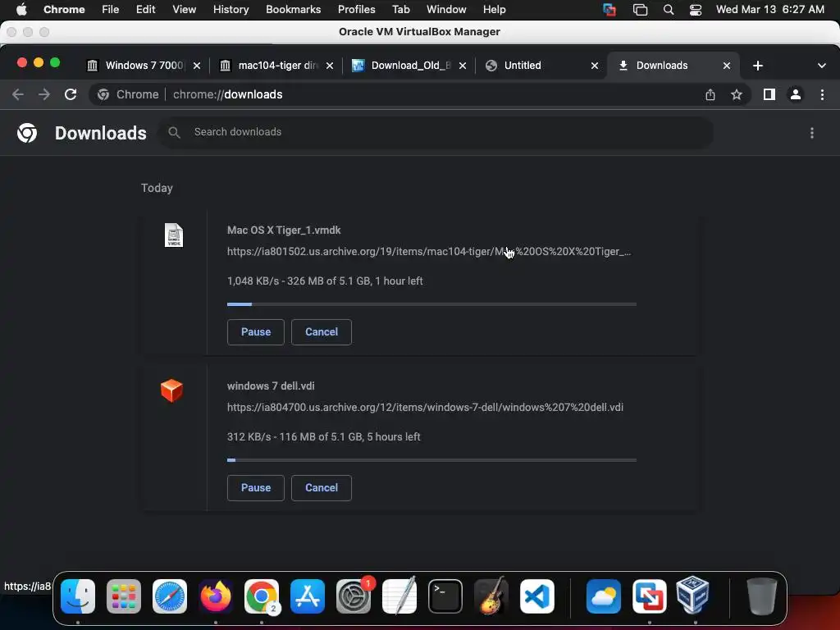Click the windows 7 dell.vdi filename

(x=271, y=386)
